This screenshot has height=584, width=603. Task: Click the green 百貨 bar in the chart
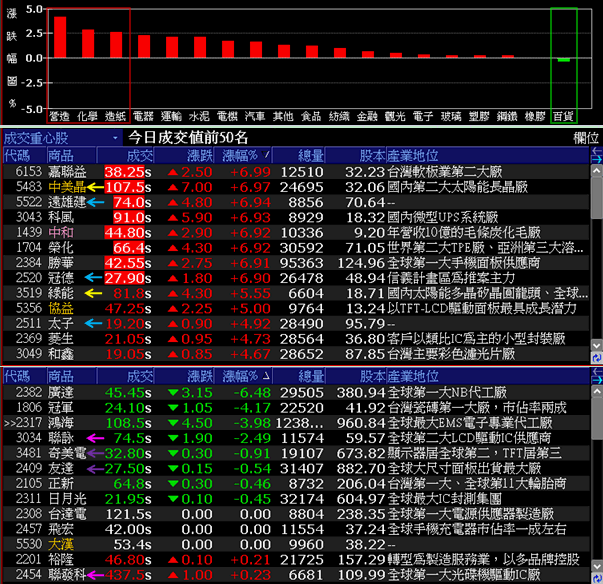pyautogui.click(x=563, y=60)
